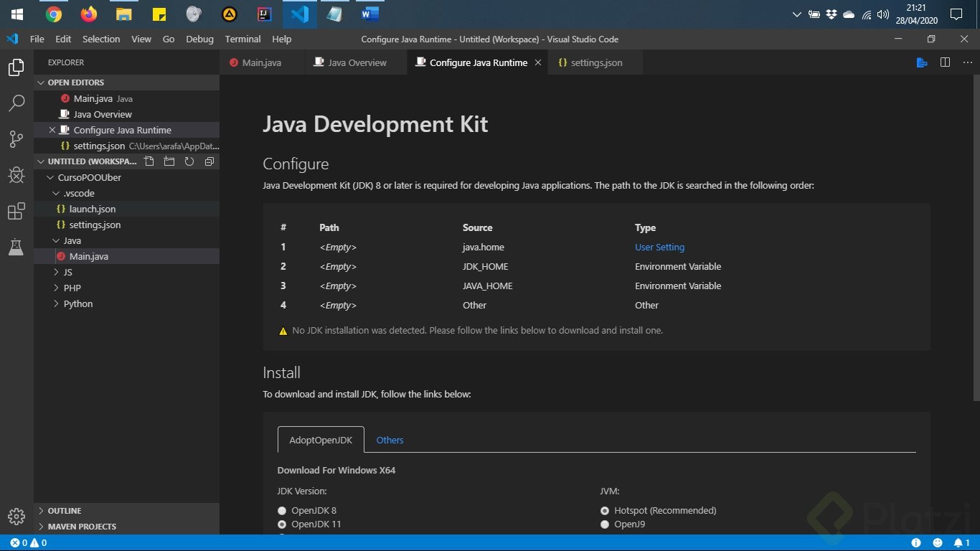Open the Extensions view
The width and height of the screenshot is (980, 551).
17,212
